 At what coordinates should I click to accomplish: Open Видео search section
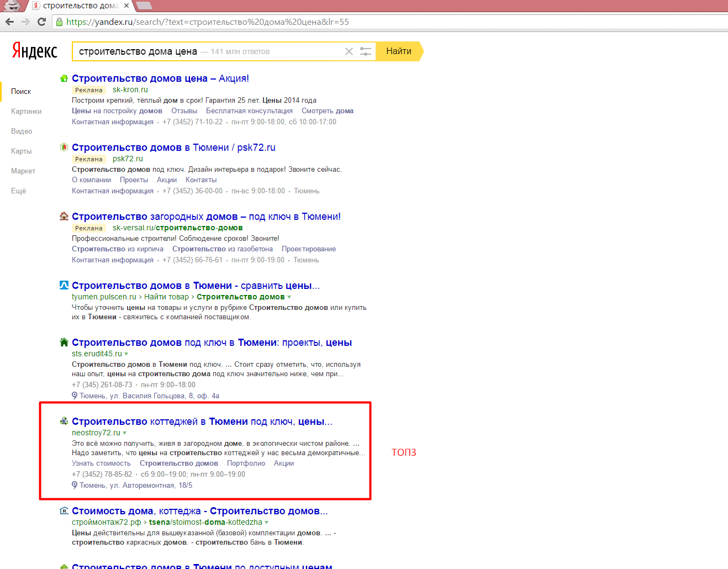[22, 131]
